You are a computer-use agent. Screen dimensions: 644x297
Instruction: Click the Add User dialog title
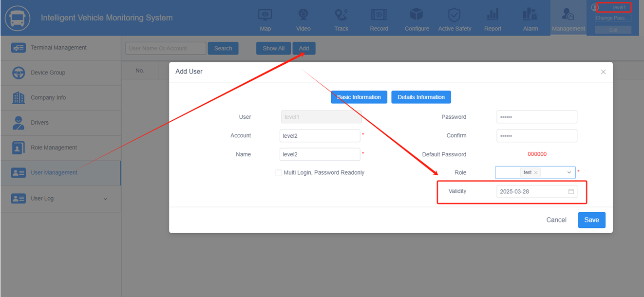tap(189, 72)
